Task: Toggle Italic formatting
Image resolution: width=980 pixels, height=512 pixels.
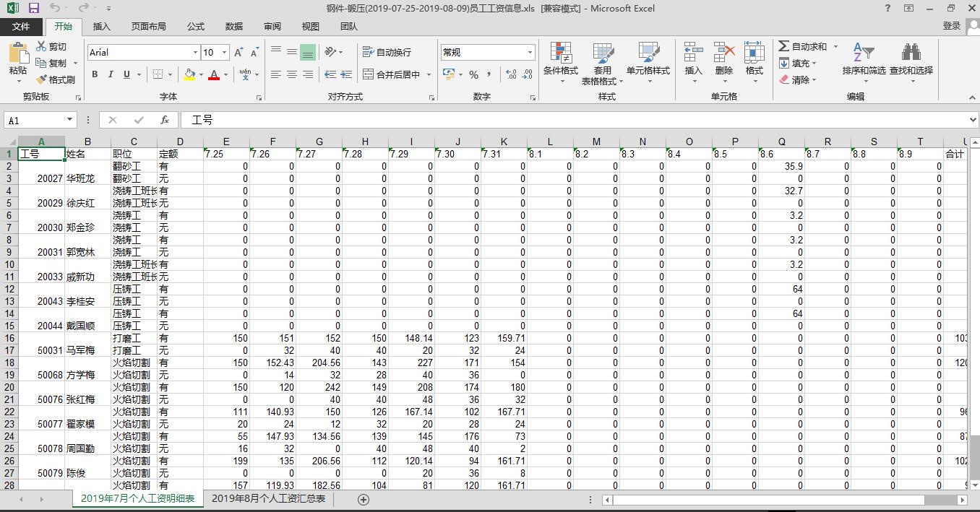Action: (x=111, y=74)
